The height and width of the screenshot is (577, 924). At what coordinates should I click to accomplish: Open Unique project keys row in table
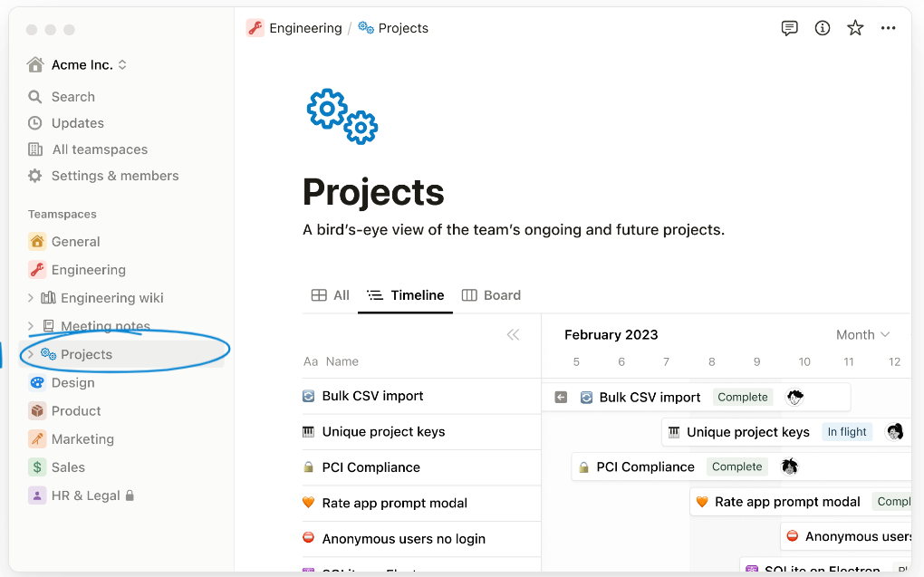pyautogui.click(x=421, y=431)
